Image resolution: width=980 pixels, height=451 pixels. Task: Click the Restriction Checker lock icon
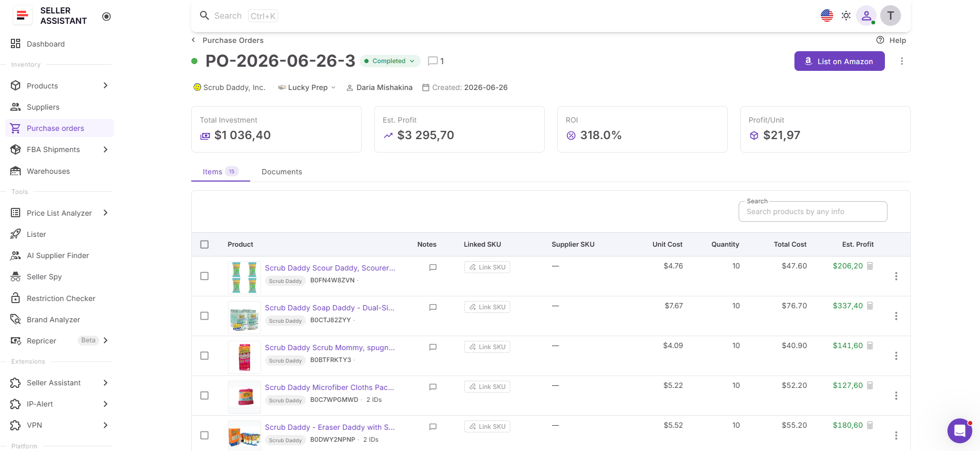[x=16, y=298]
